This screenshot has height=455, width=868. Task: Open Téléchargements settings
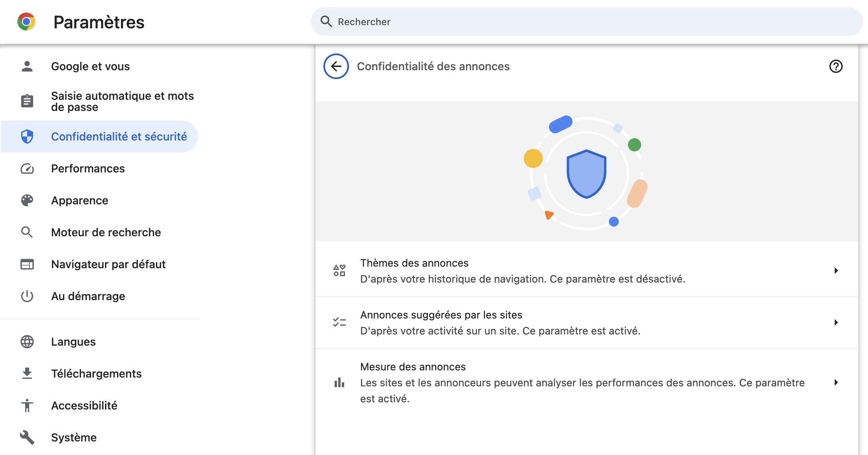(96, 374)
